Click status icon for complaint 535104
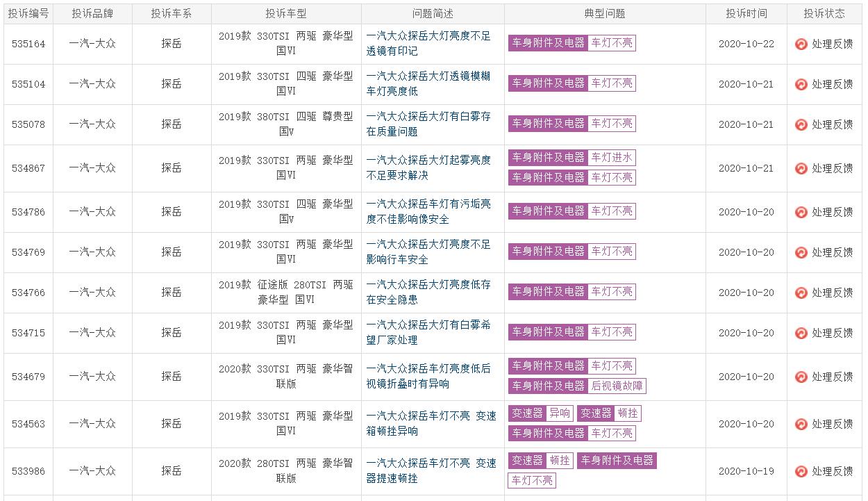The image size is (868, 501). 801,84
